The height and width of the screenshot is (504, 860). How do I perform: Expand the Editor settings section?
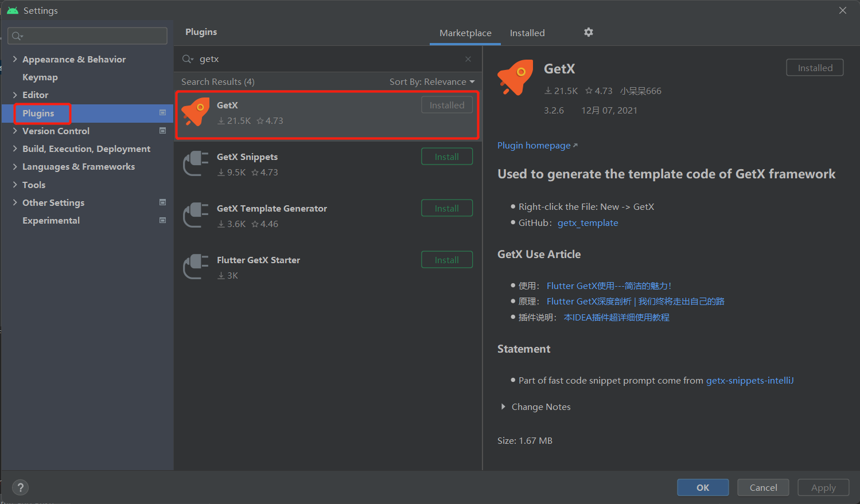click(x=15, y=95)
